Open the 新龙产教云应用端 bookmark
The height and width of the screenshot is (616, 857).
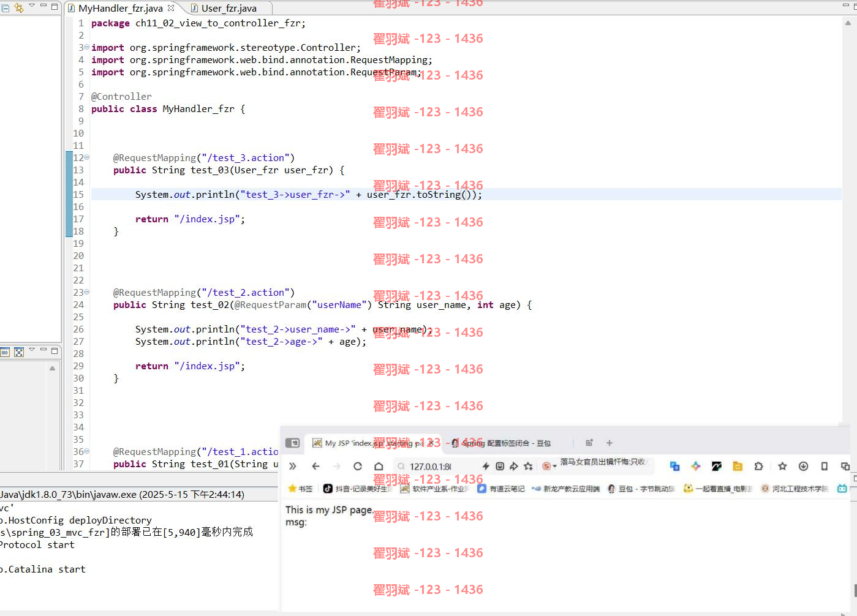[566, 489]
